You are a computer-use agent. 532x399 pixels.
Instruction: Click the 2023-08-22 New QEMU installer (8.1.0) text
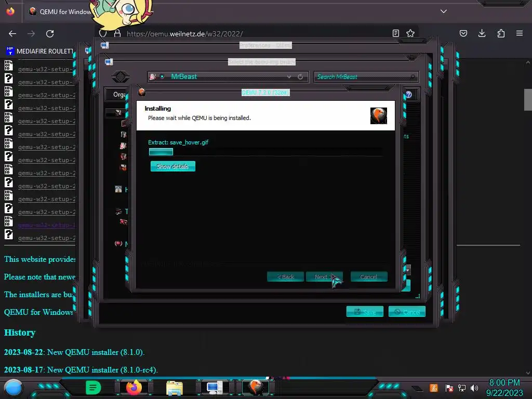(74, 352)
